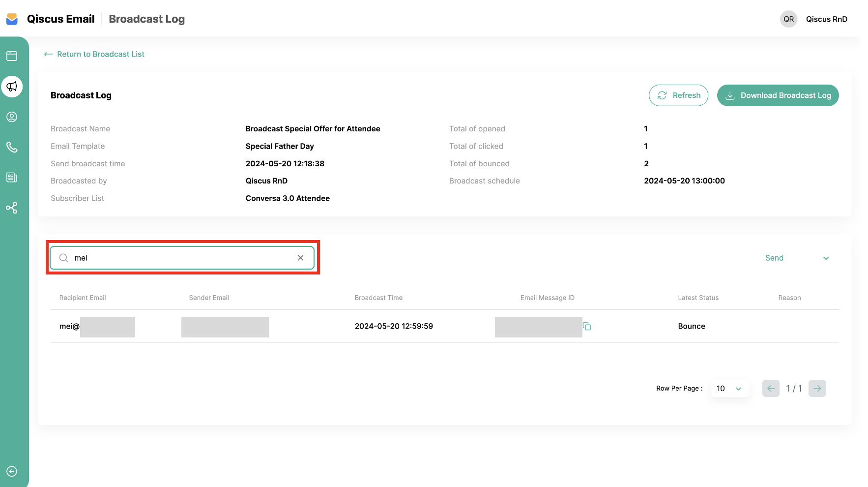Viewport: 868px width, 487px height.
Task: Click Download Broadcast Log button
Action: pyautogui.click(x=778, y=95)
